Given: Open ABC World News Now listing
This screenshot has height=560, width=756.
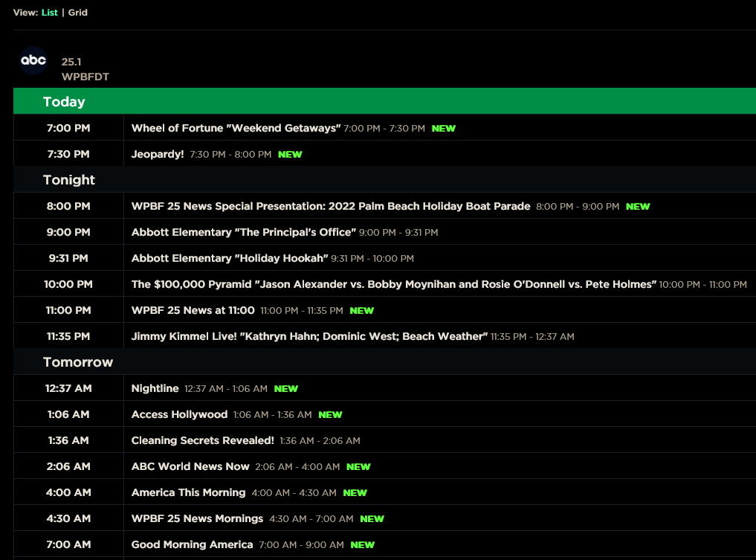Looking at the screenshot, I should [x=190, y=466].
